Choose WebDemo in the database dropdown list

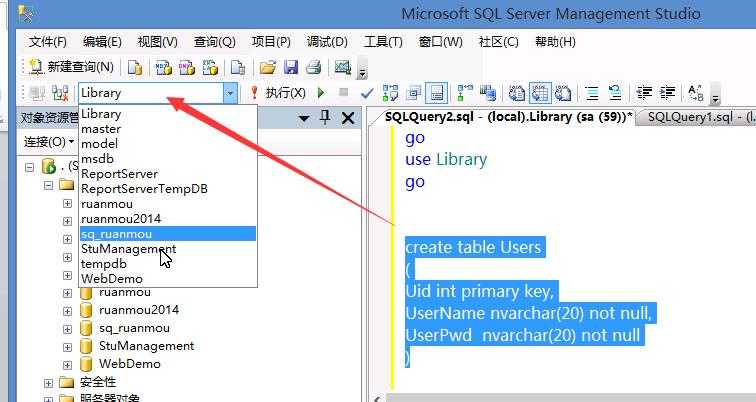[x=168, y=279]
